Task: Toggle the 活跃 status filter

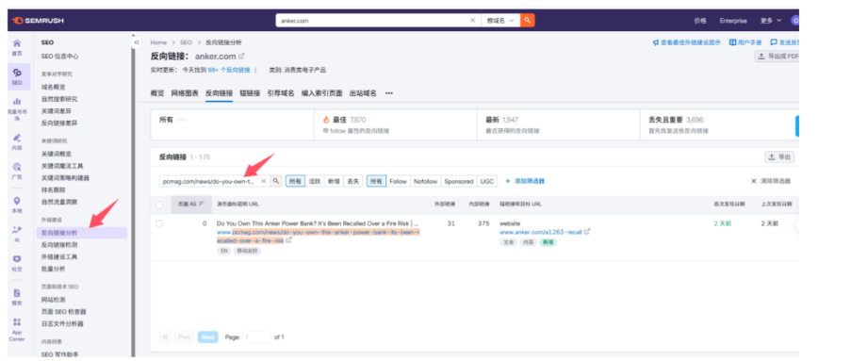Action: [315, 181]
